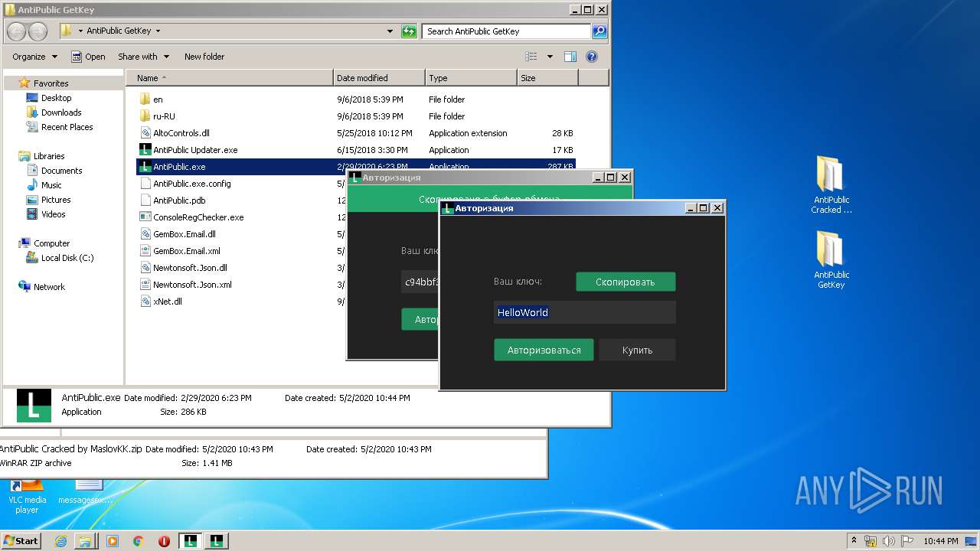
Task: Show hidden tray icons arrow
Action: (x=854, y=540)
